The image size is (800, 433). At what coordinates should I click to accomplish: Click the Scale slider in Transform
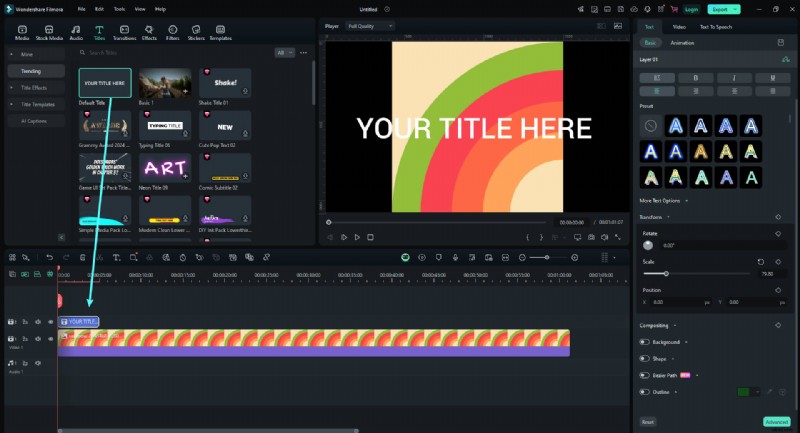695,273
